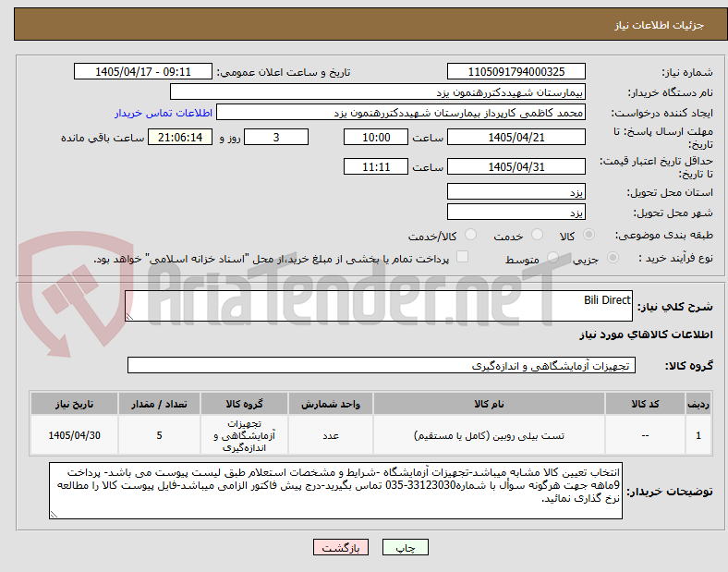
Task: Click the Bili Direct description textarea
Action: [379, 306]
